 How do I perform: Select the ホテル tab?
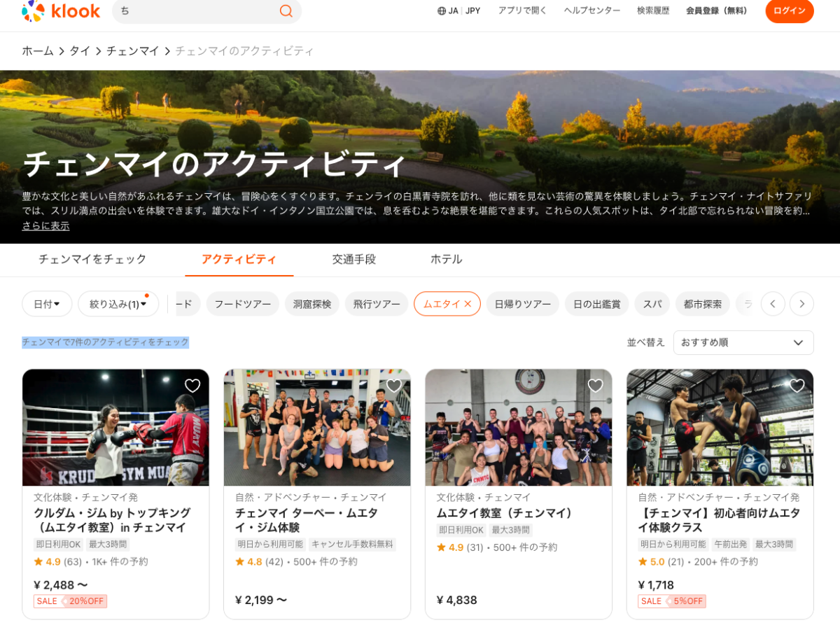point(446,259)
